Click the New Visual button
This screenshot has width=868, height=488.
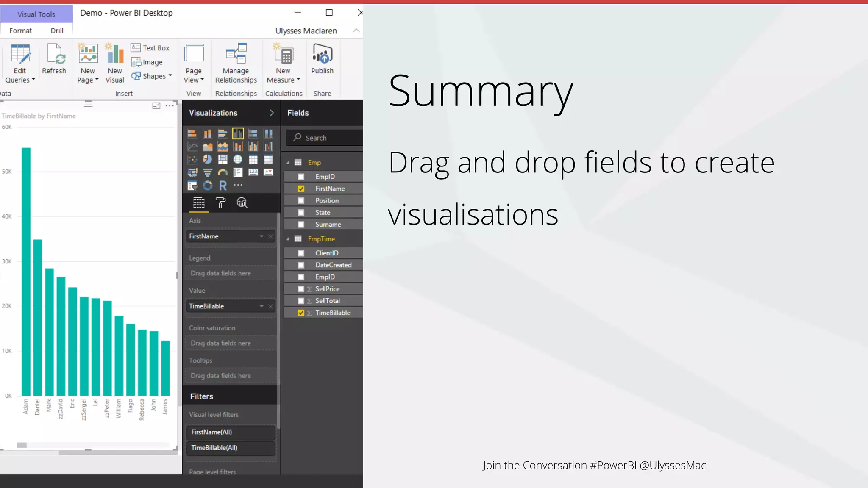click(x=115, y=64)
